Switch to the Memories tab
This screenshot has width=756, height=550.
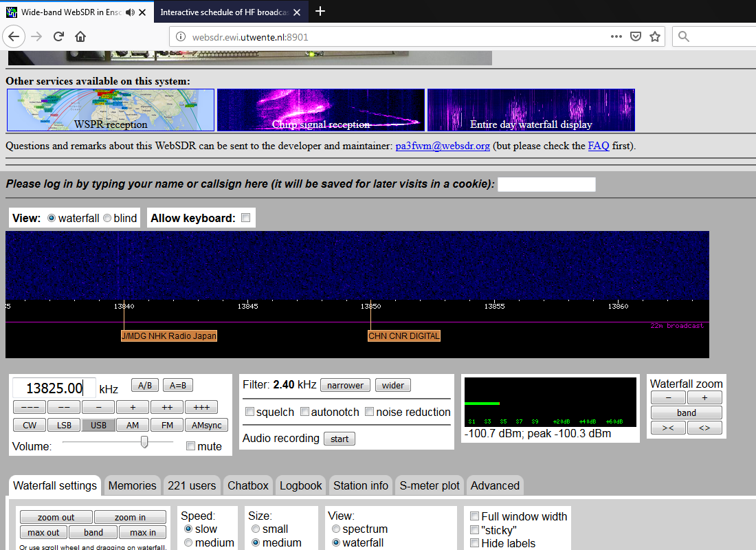click(132, 485)
